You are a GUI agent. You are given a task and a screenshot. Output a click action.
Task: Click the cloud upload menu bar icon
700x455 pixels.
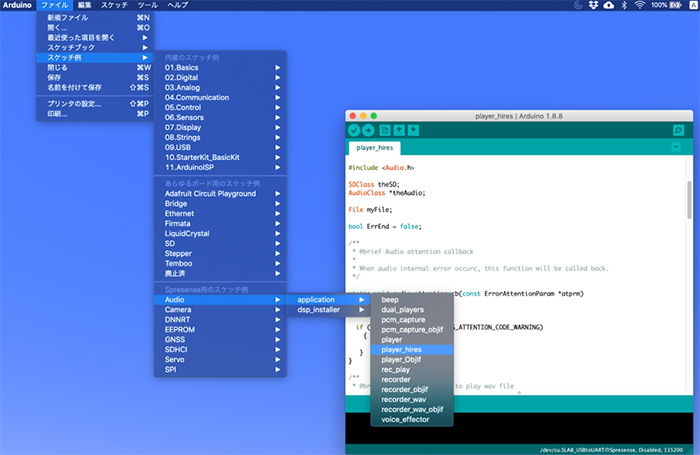608,5
